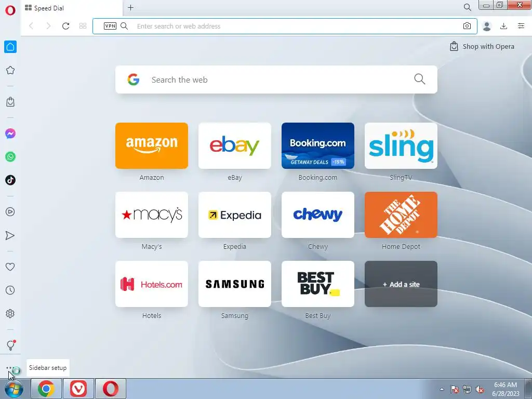
Task: Open the Shopping bag sidebar icon
Action: click(x=10, y=102)
